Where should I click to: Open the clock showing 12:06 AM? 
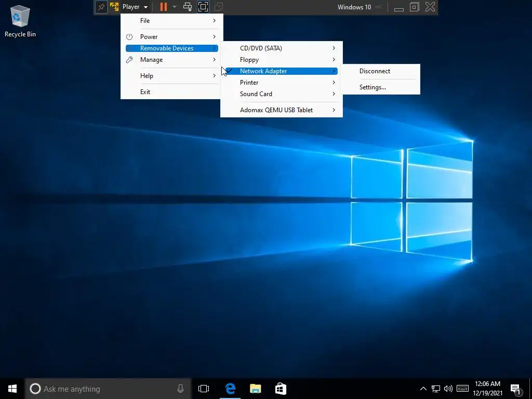coord(487,389)
